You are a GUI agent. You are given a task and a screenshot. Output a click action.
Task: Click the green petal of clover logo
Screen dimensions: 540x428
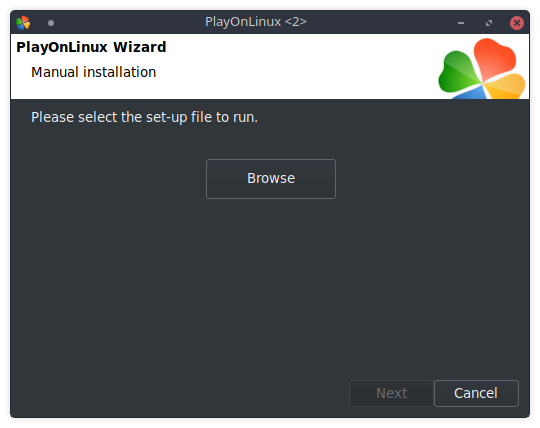pyautogui.click(x=458, y=72)
